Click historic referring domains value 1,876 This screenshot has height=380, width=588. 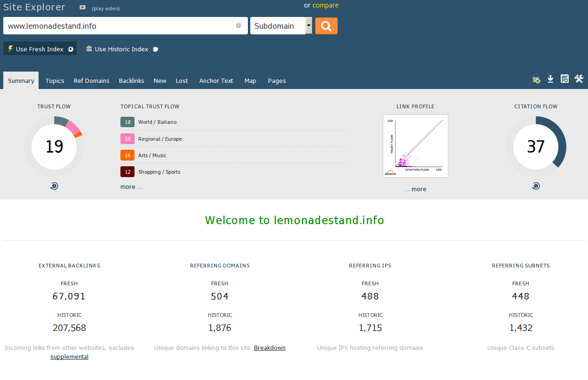coord(220,328)
